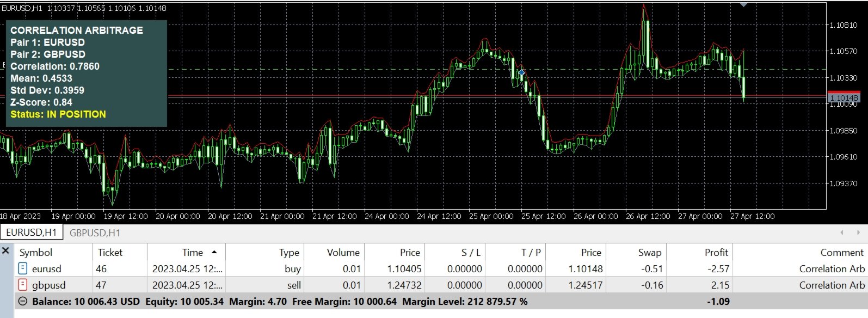This screenshot has height=318, width=868.
Task: Click the blue buy entry marker on chart
Action: pyautogui.click(x=521, y=72)
